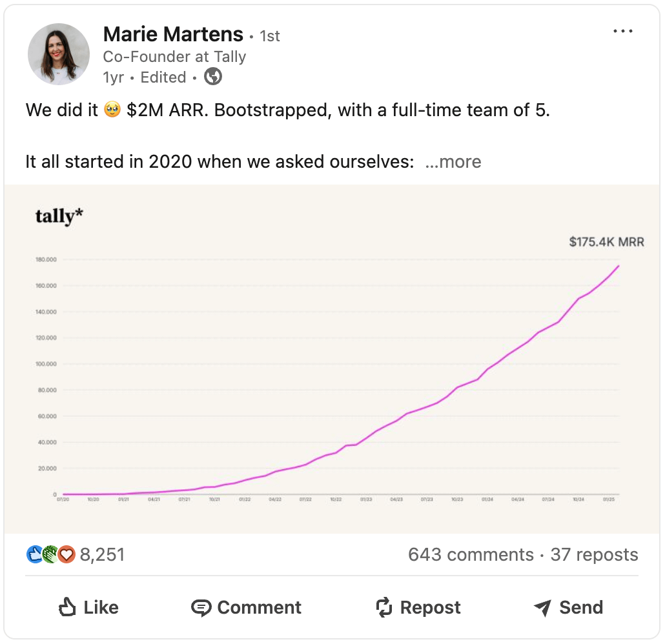Click the tally* logo in chart
Viewport: 665px width, 644px height.
59,216
